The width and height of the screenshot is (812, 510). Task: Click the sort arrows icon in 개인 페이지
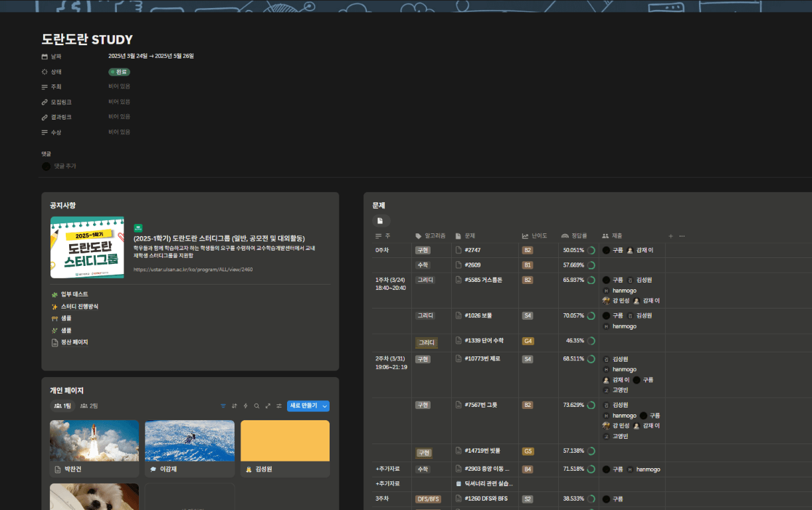tap(235, 406)
